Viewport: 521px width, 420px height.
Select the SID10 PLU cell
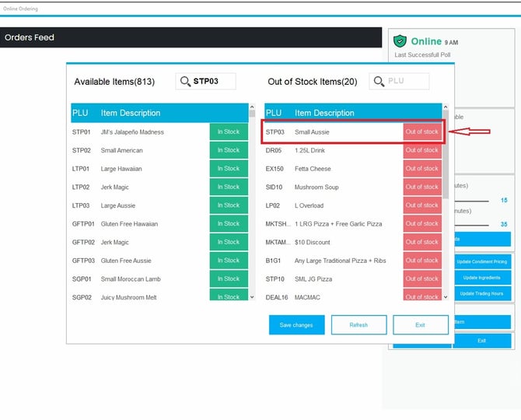(274, 187)
